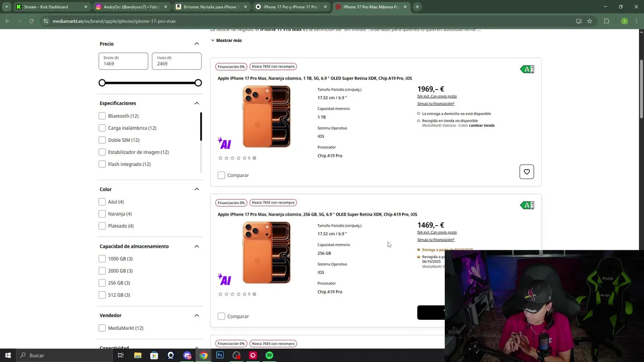Screen dimensions: 644x362
Task: Check the Carga inalámbrica (12) filter
Action: pyautogui.click(x=102, y=128)
